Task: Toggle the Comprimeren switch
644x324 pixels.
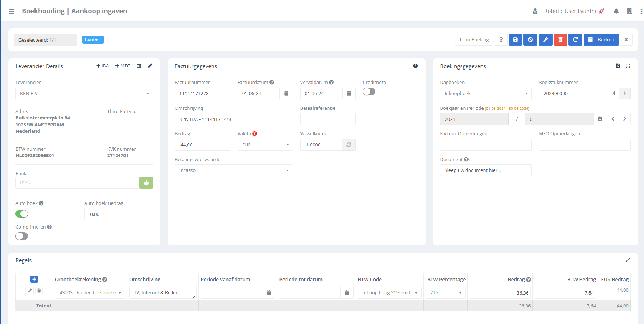Action: click(x=22, y=236)
